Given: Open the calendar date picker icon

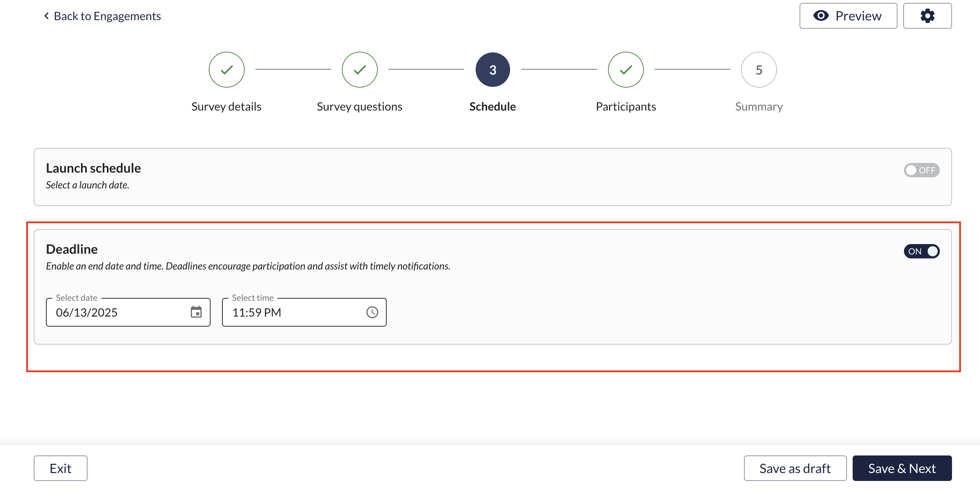Looking at the screenshot, I should [196, 312].
